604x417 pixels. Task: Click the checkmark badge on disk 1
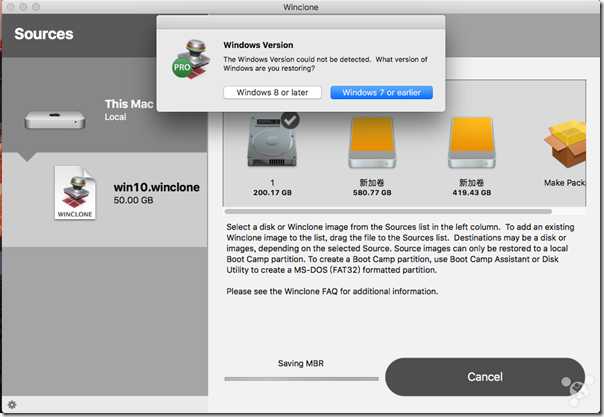point(290,120)
